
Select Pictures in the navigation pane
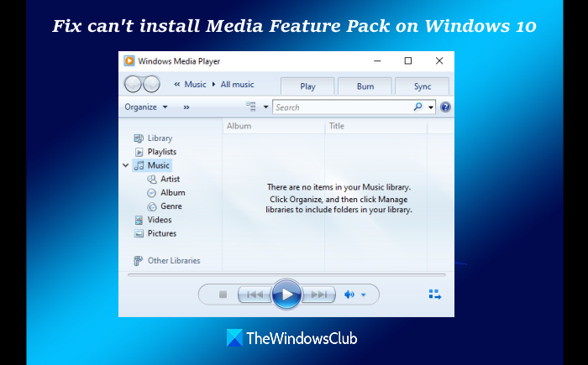pyautogui.click(x=162, y=233)
